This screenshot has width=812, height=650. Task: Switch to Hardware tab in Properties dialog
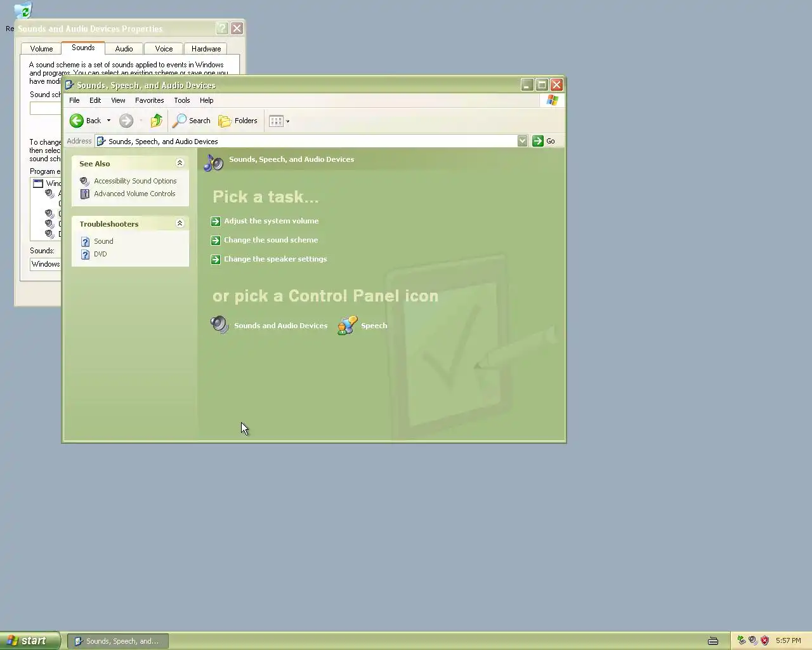coord(206,49)
